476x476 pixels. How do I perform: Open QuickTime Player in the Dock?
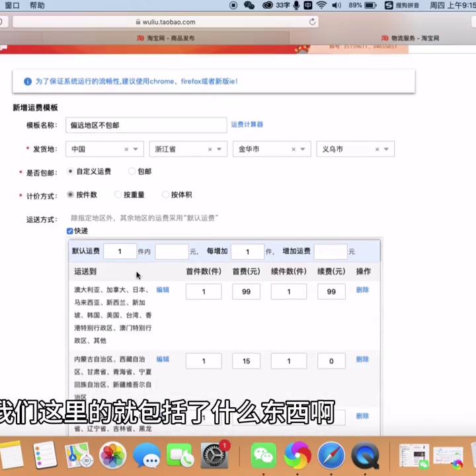pos(365,455)
